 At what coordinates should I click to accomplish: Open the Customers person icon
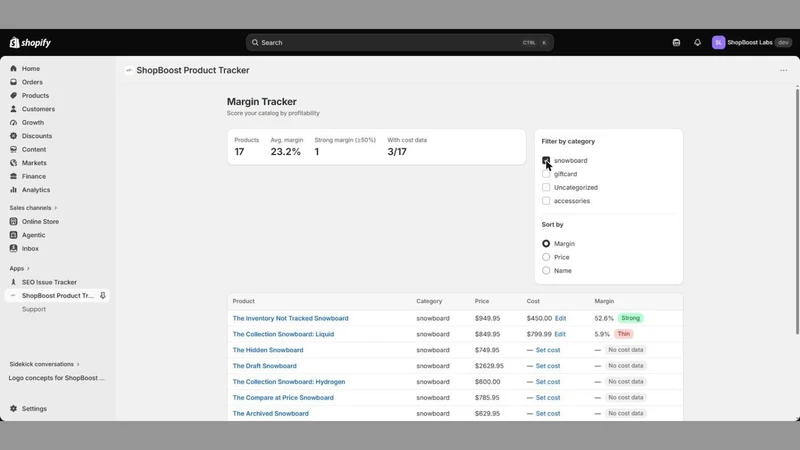pyautogui.click(x=13, y=109)
